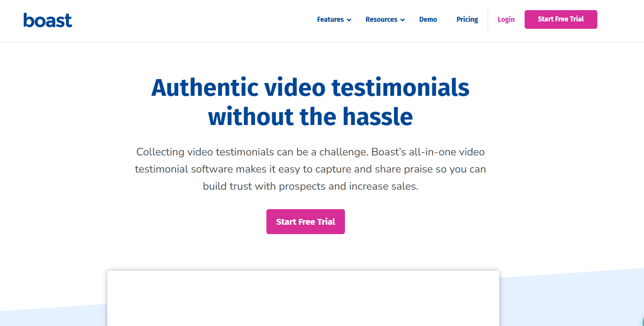Viewport: 644px width, 326px height.
Task: Click the teal chat widget at page edge
Action: (x=642, y=322)
